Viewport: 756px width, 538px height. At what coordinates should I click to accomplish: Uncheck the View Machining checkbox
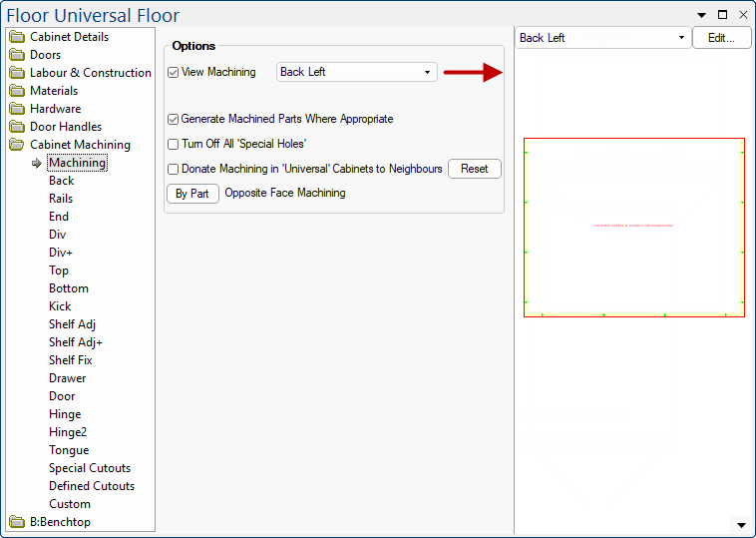(174, 72)
